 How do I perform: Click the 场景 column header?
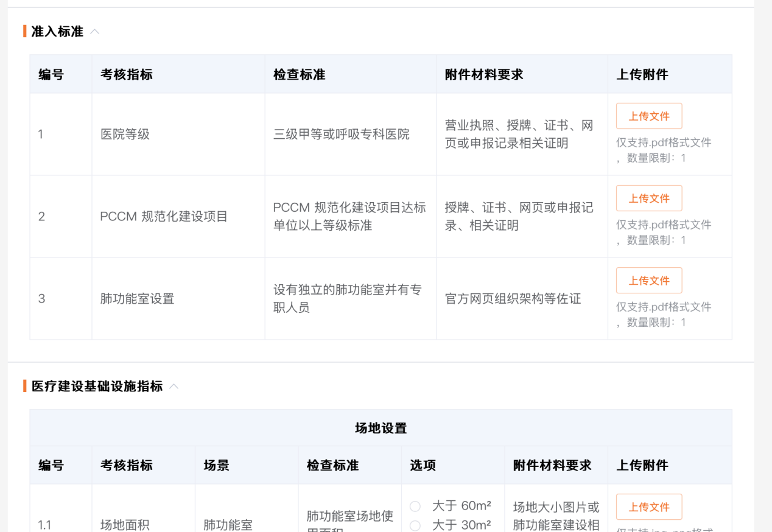[x=216, y=466]
